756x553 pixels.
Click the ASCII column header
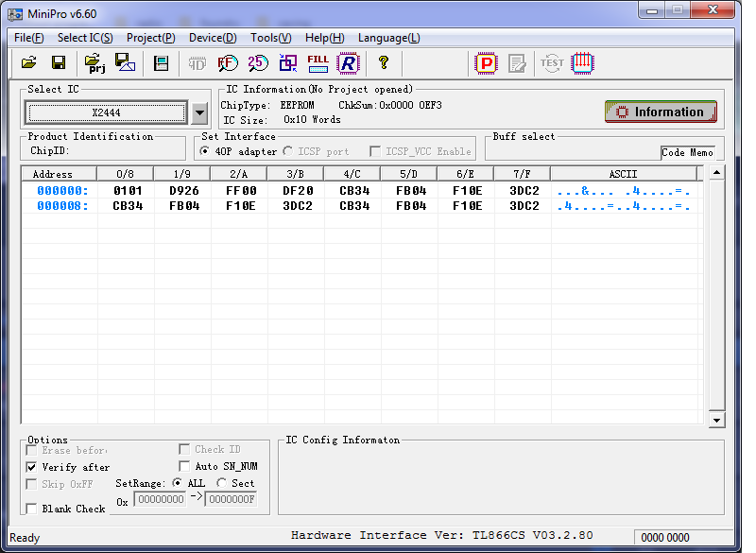[x=624, y=174]
